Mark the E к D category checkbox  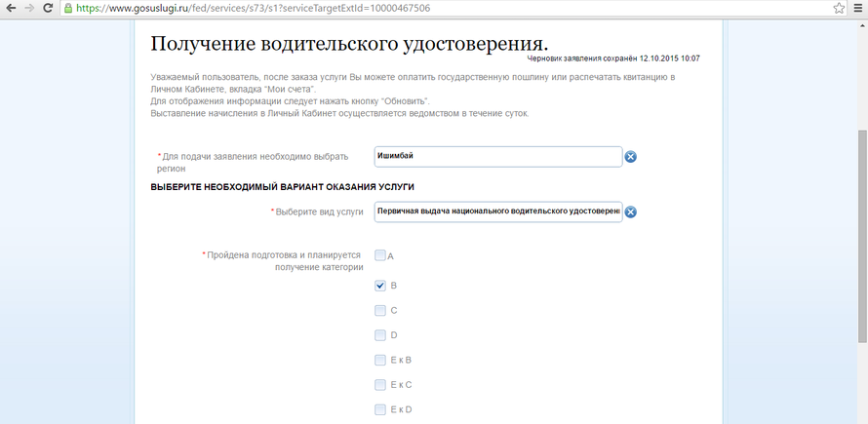pyautogui.click(x=380, y=409)
